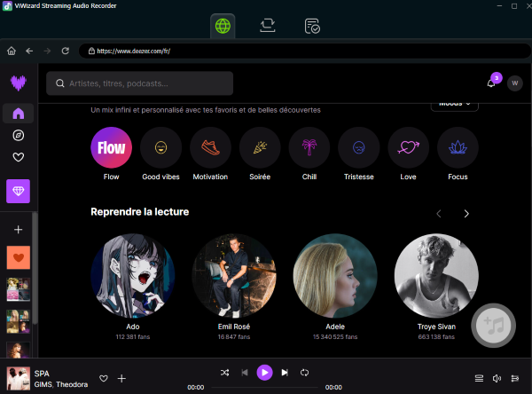Open the Adele artist picture

click(335, 275)
